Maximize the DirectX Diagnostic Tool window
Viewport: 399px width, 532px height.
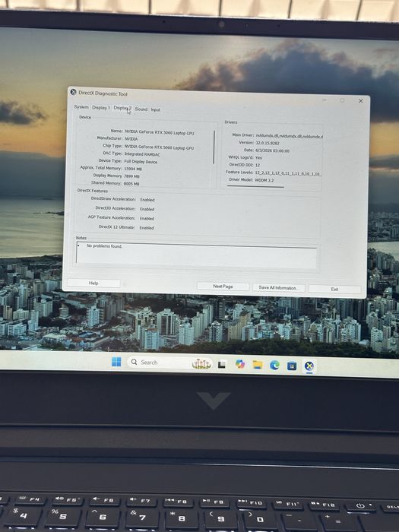point(342,100)
